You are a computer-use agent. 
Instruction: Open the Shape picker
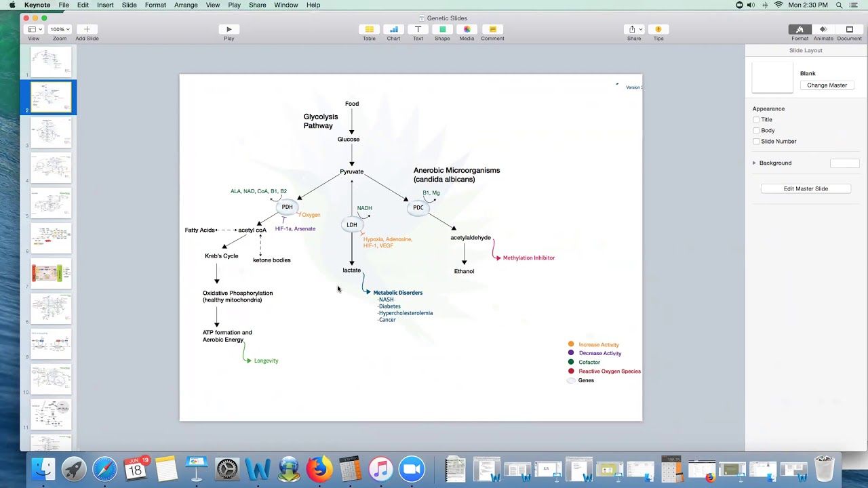click(442, 29)
